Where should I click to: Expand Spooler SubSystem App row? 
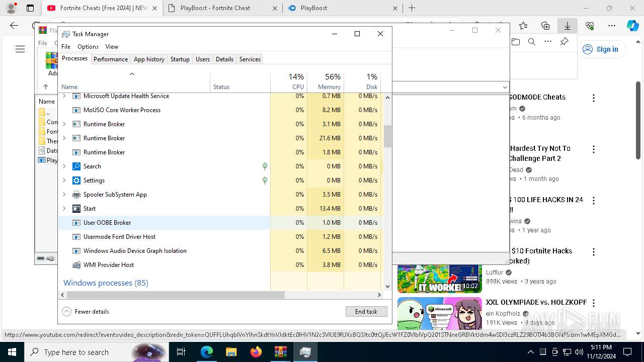coord(64,195)
